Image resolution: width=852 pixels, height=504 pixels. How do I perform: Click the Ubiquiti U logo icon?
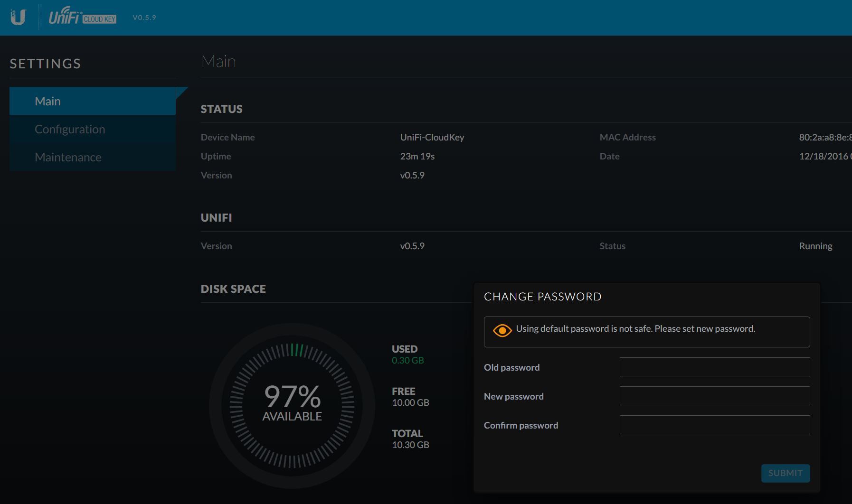pyautogui.click(x=18, y=18)
